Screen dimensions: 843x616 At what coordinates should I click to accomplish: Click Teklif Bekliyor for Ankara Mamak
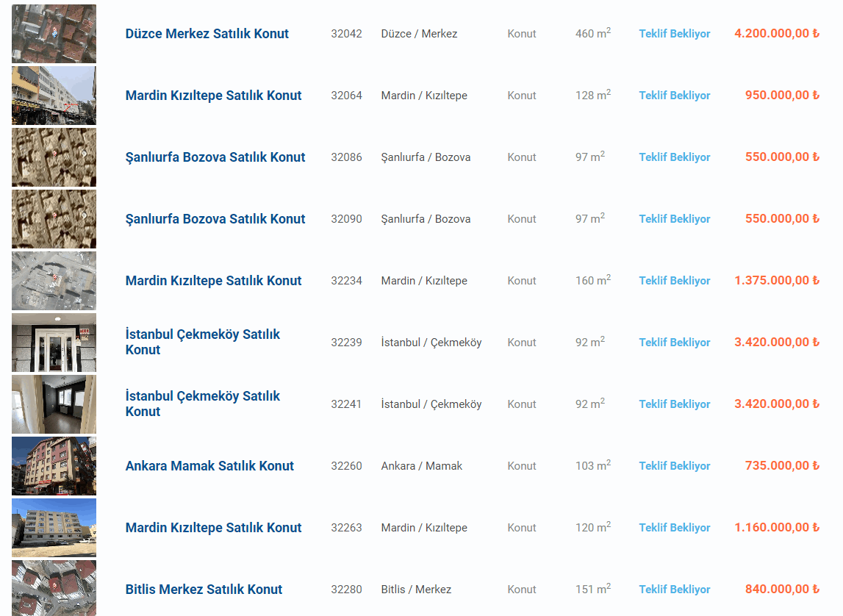click(674, 466)
